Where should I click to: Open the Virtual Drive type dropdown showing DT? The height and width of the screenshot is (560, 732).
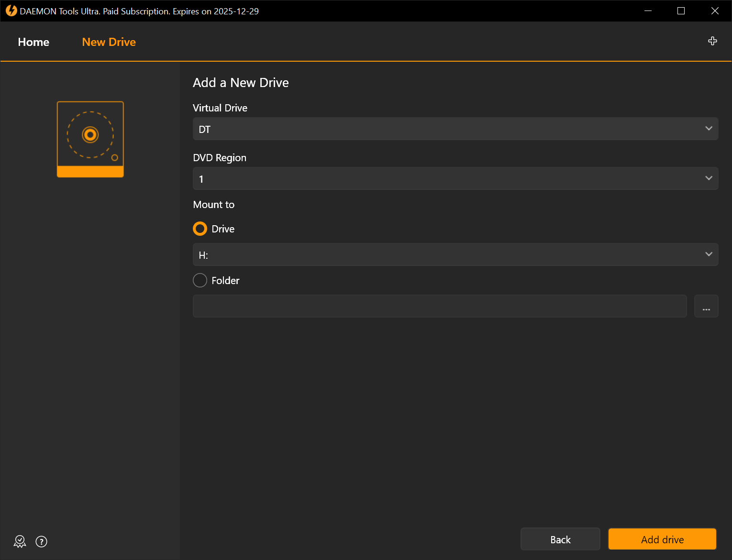click(x=455, y=129)
